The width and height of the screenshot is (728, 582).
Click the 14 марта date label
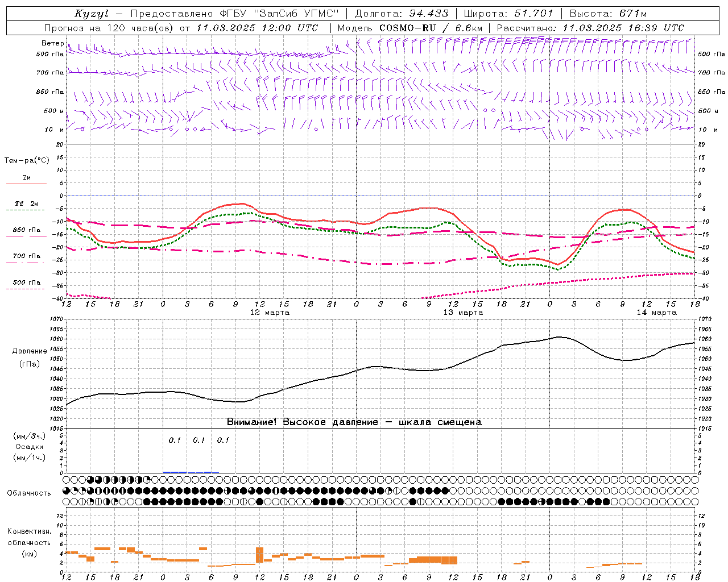click(x=656, y=313)
